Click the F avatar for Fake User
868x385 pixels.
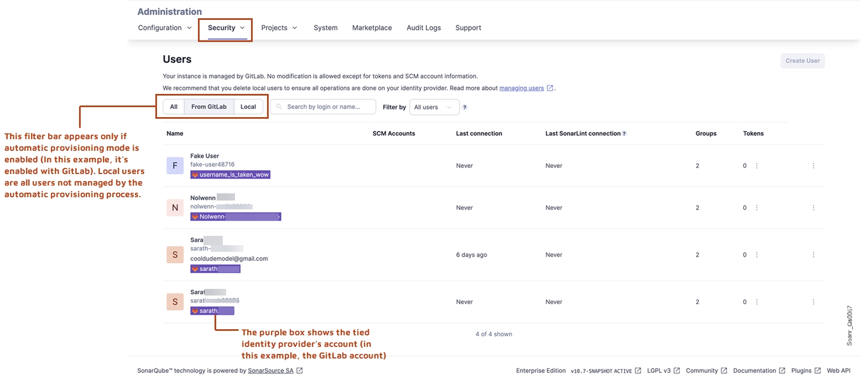coord(175,166)
